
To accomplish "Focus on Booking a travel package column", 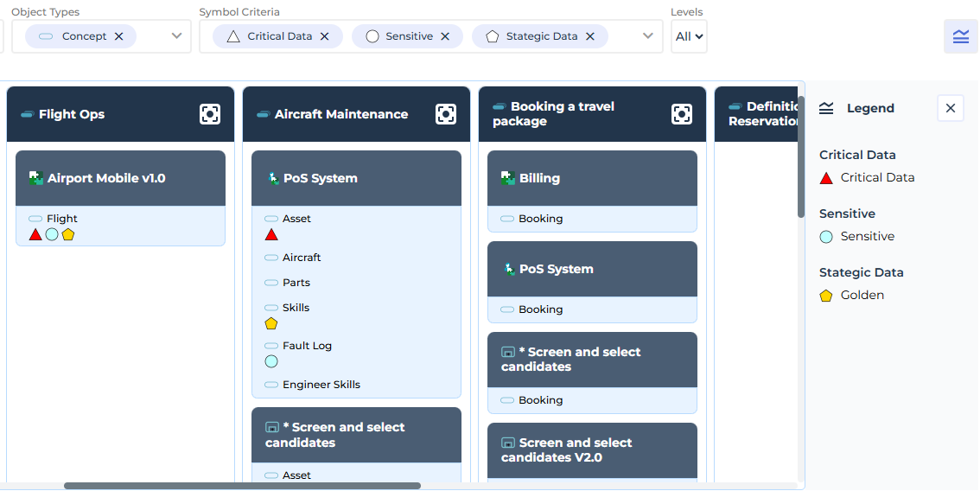I will [682, 114].
